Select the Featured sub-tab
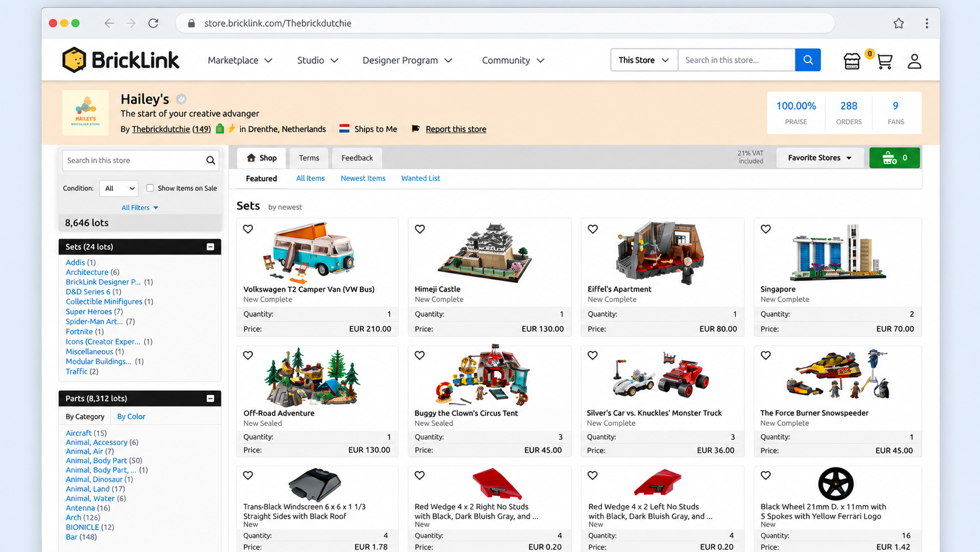980x552 pixels. [x=261, y=178]
